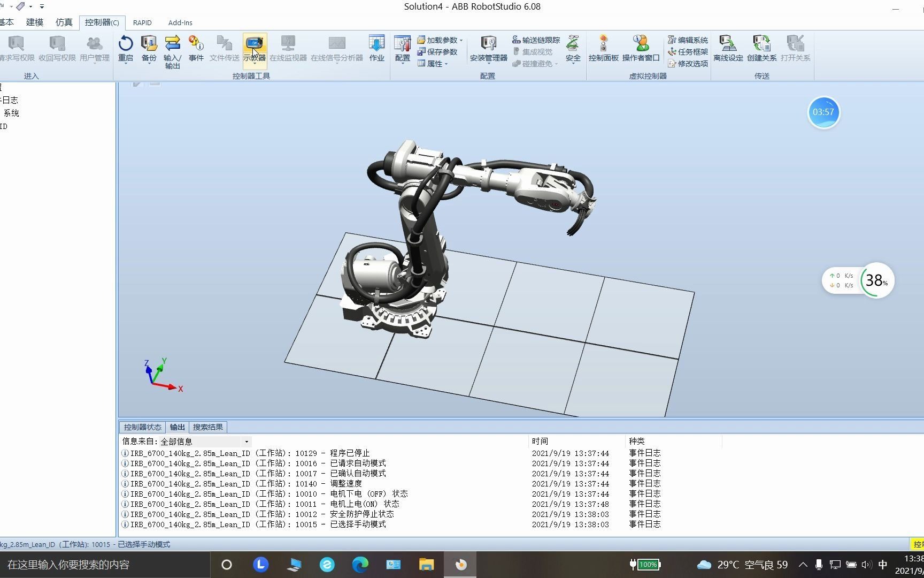This screenshot has width=924, height=578.
Task: Click 输送链跟踪 conveyor tracking
Action: 536,40
